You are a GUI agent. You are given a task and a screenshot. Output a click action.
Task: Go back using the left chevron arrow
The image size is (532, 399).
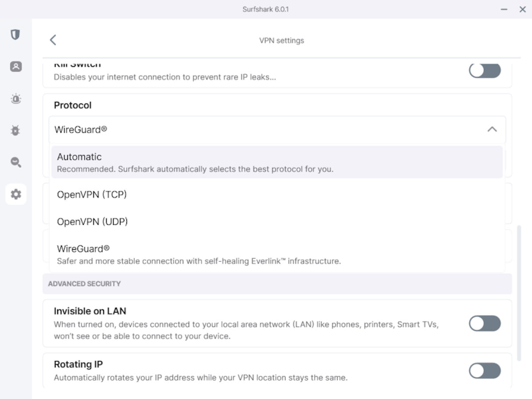coord(53,40)
